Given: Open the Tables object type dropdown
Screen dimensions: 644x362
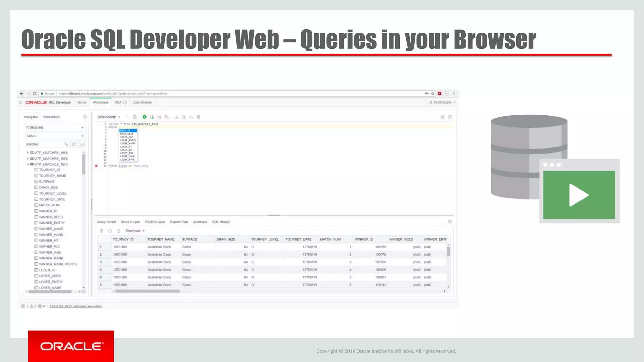Looking at the screenshot, I should pyautogui.click(x=55, y=136).
